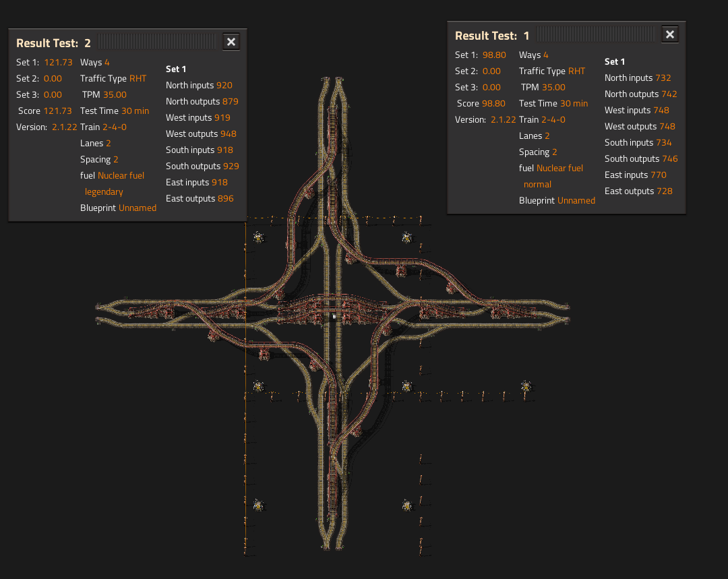This screenshot has width=728, height=579.
Task: Click the RHT traffic type in Result Test 2
Action: point(138,78)
